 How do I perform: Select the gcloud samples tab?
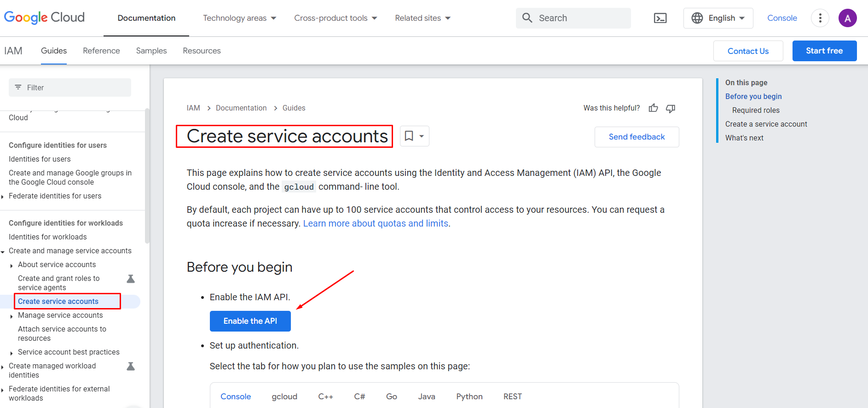[284, 396]
